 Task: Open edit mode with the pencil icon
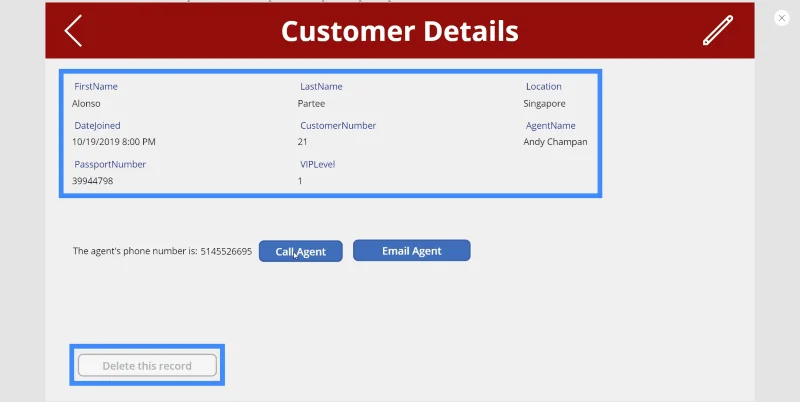pos(718,30)
